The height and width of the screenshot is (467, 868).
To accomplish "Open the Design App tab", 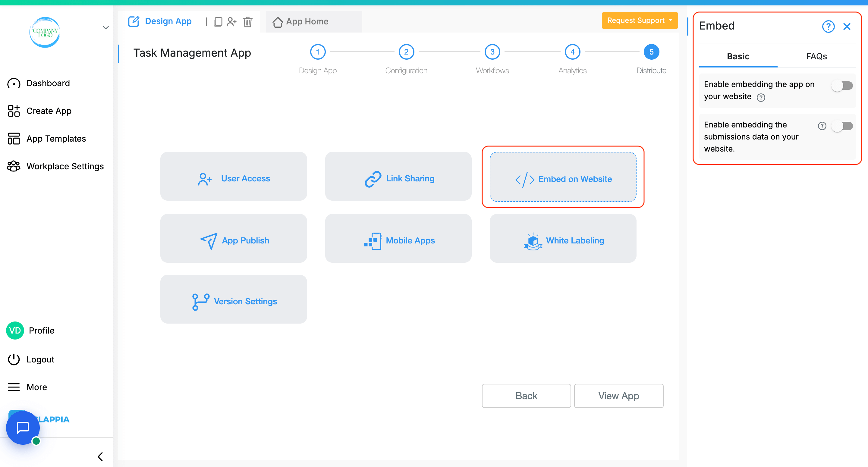I will (168, 21).
